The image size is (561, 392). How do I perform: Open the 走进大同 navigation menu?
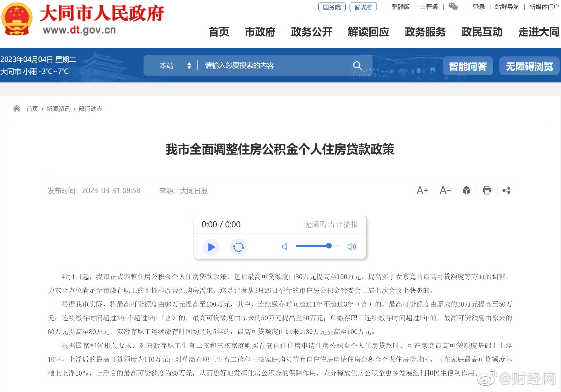539,32
